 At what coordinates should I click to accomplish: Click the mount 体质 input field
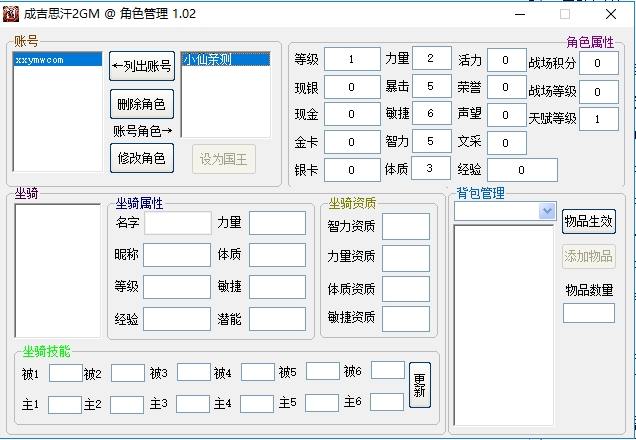(277, 255)
